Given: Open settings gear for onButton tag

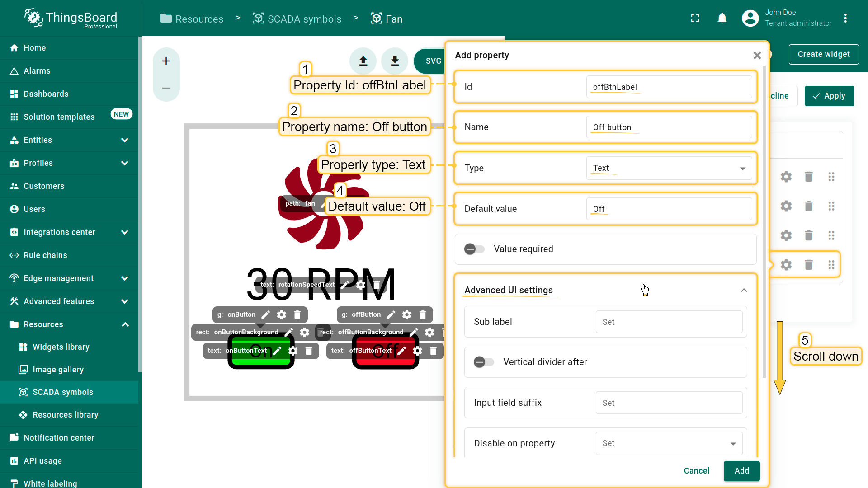Looking at the screenshot, I should (x=282, y=314).
